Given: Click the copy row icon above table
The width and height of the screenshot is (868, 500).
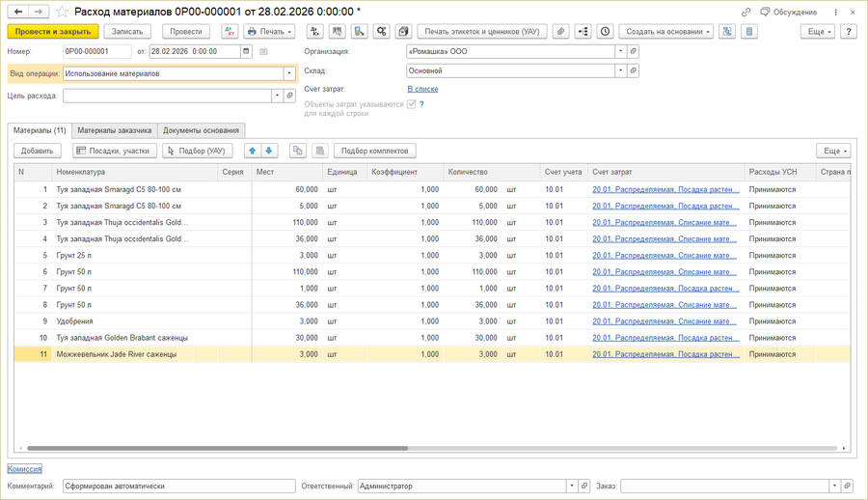Looking at the screenshot, I should [298, 151].
